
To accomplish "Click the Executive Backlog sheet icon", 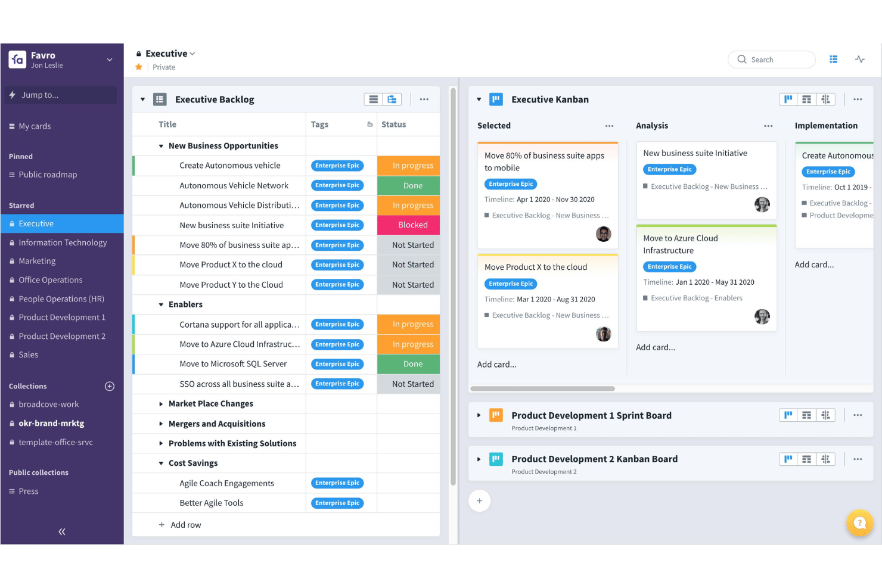I will coord(160,99).
